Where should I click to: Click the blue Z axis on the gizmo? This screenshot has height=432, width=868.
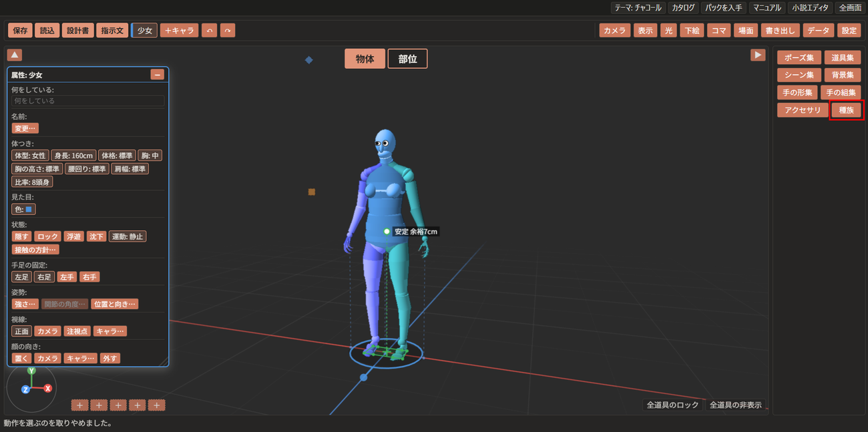25,389
